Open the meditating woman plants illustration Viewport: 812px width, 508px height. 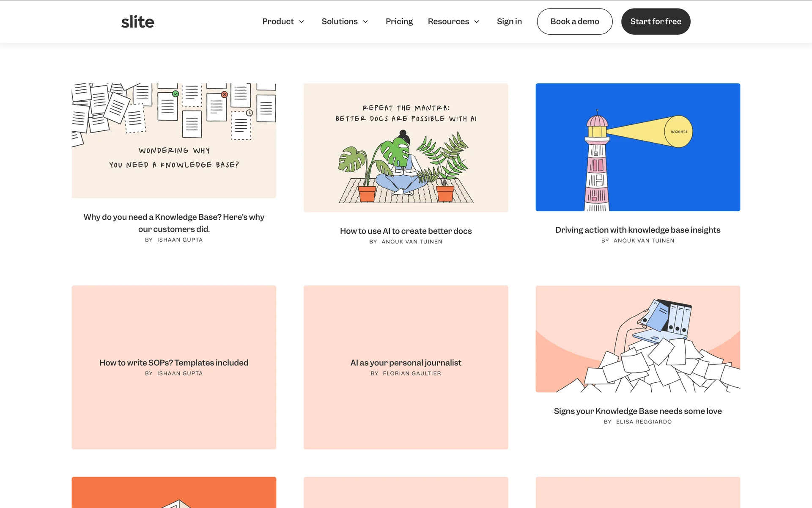tap(406, 147)
